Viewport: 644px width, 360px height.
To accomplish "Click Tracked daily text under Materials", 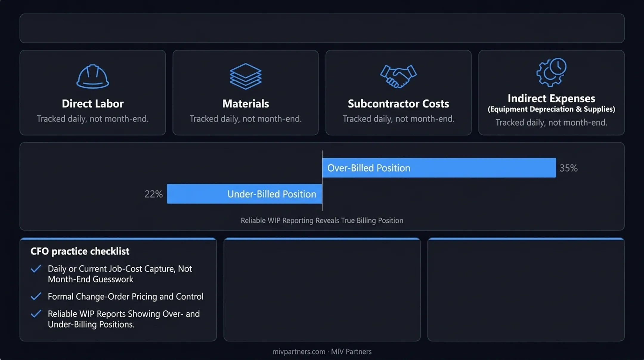I will tap(246, 119).
